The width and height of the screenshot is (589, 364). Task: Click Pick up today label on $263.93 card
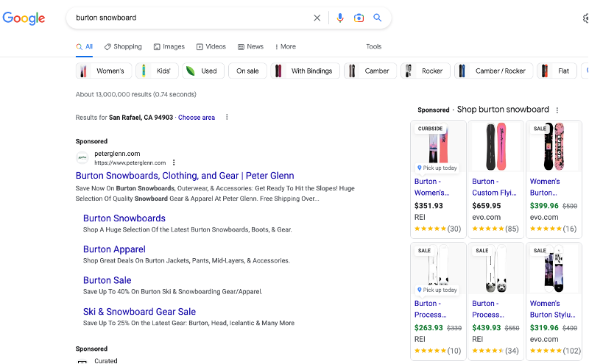point(437,290)
